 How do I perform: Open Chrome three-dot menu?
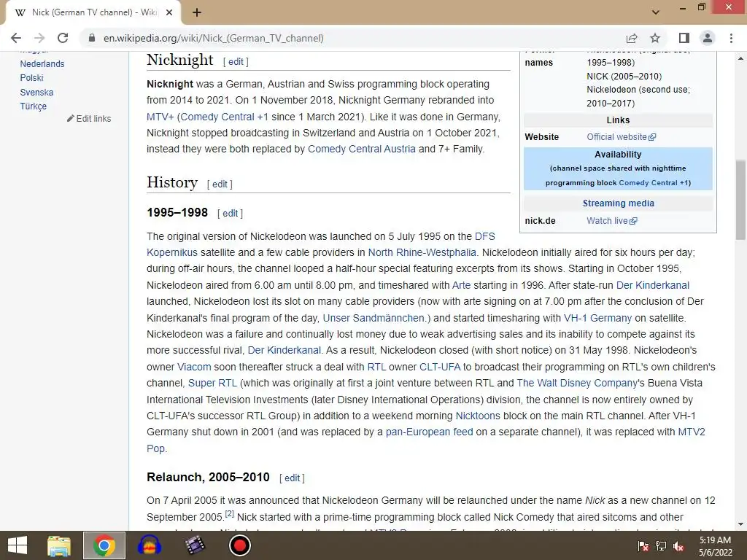(731, 38)
